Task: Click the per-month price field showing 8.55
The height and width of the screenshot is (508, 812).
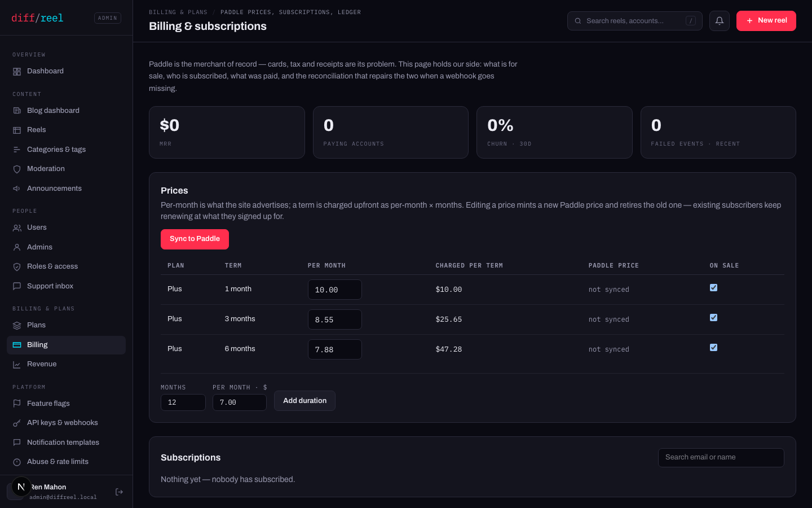Action: 335,319
